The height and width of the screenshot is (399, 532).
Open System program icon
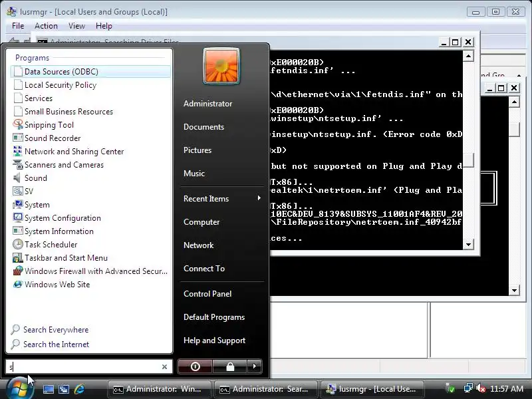18,204
